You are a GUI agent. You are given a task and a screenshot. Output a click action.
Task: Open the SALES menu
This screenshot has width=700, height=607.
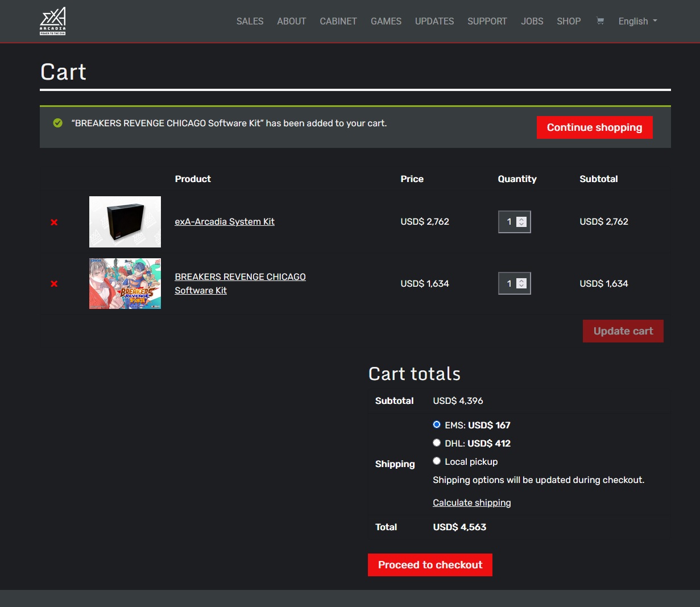tap(250, 21)
